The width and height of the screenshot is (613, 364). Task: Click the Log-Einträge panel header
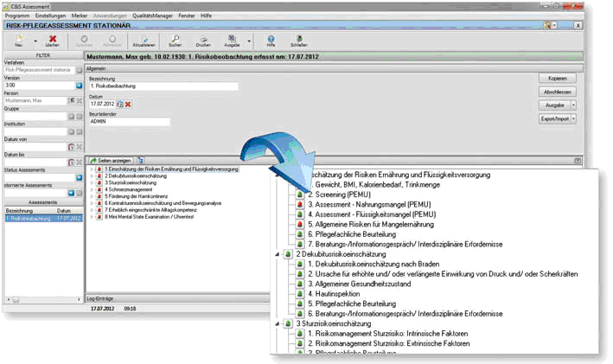pyautogui.click(x=178, y=298)
